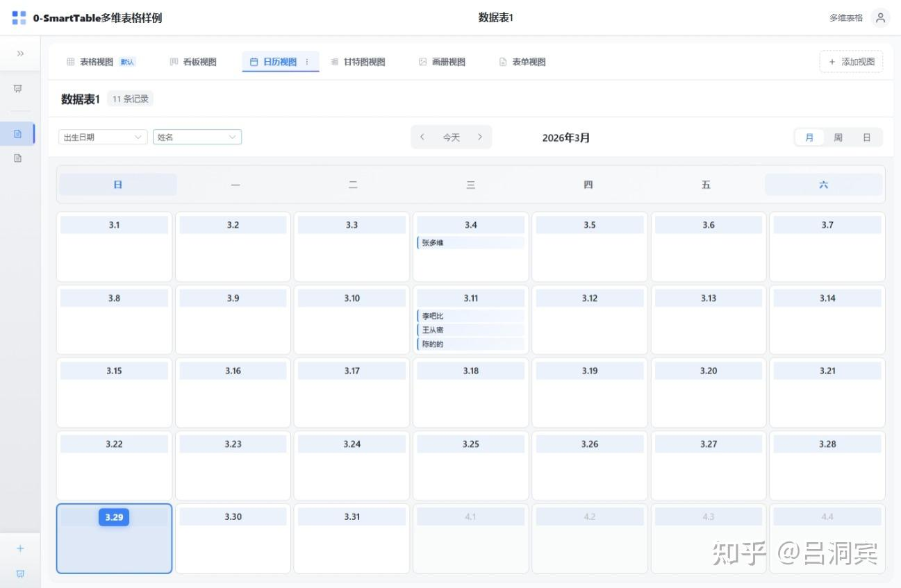
Task: Click the 3.20 date cell
Action: [x=709, y=393]
